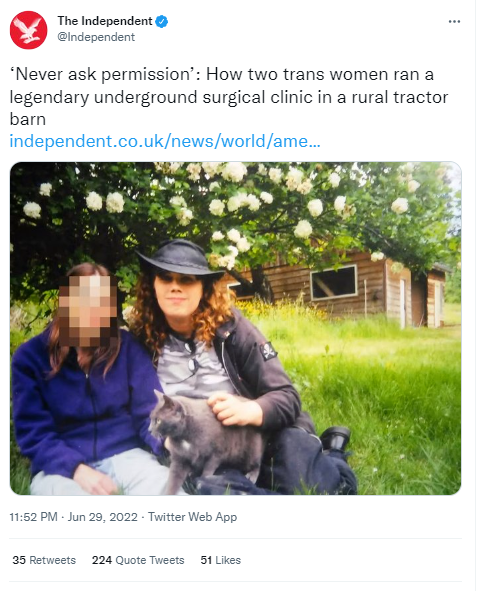The width and height of the screenshot is (485, 591).
Task: Visit the @Independent handle
Action: click(96, 37)
